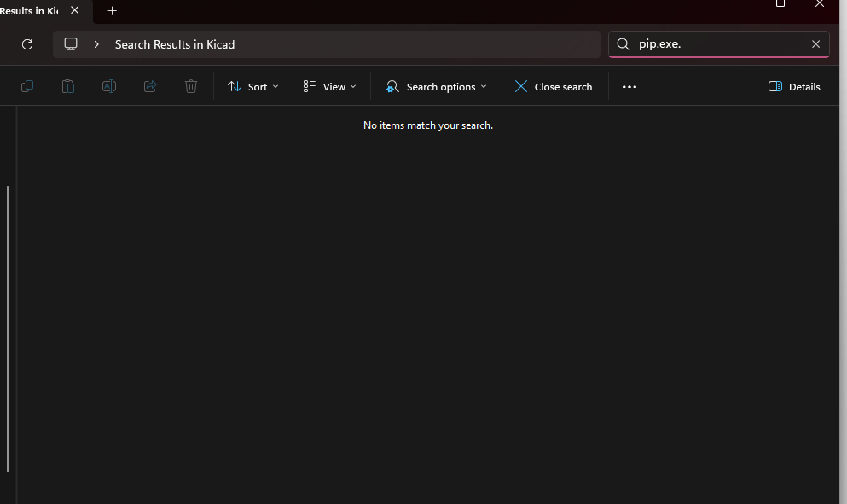
Task: Click the Rename icon in the toolbar
Action: (109, 86)
